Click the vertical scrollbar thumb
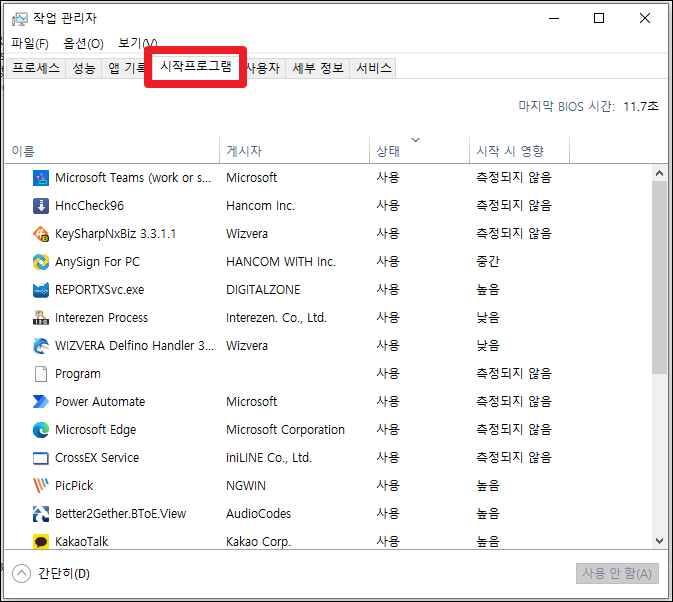Viewport: 673px width, 602px height. click(660, 277)
